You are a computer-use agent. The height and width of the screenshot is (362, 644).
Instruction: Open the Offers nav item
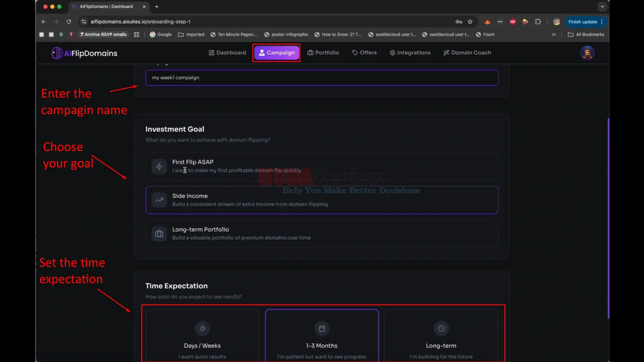(x=364, y=53)
